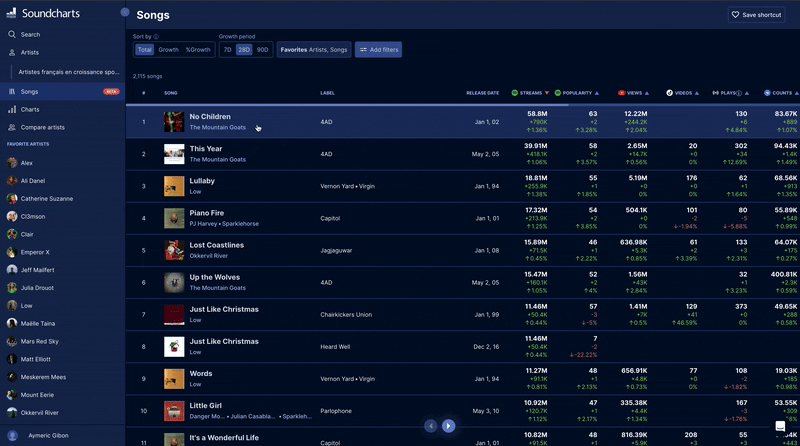The width and height of the screenshot is (800, 446).
Task: Click the Save shortcut button
Action: [x=756, y=15]
